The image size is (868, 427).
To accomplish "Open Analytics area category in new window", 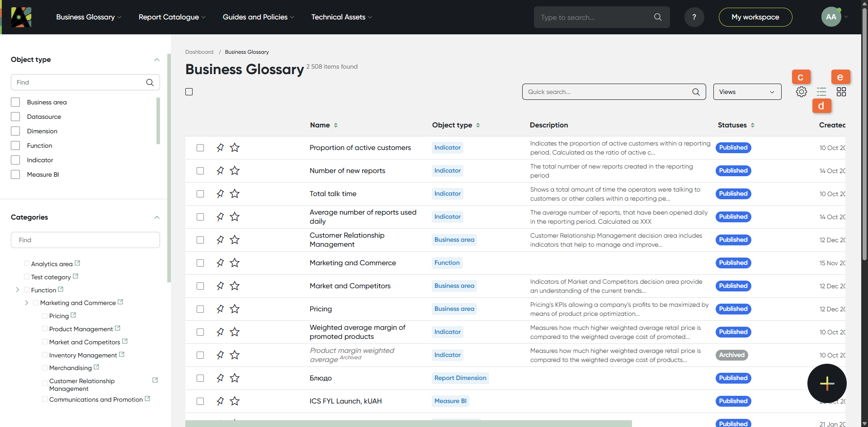I will [x=77, y=263].
